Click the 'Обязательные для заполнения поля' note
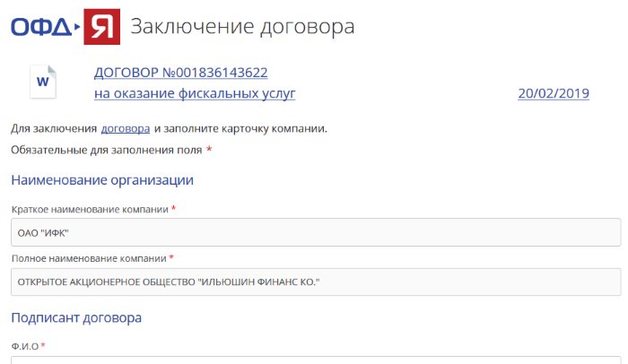Viewport: 628px width, 364px height. [106, 150]
